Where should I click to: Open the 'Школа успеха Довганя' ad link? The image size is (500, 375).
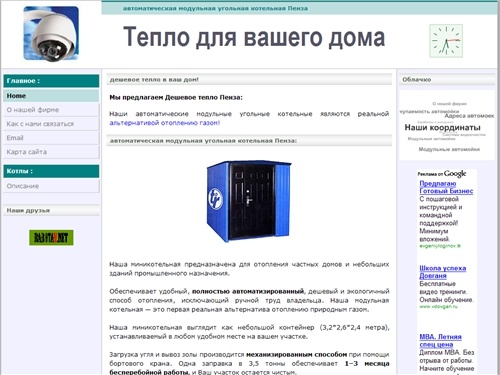[x=442, y=272]
